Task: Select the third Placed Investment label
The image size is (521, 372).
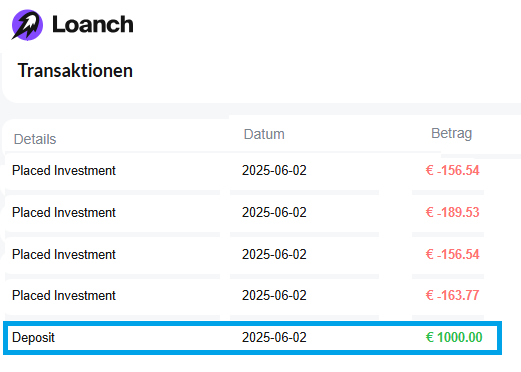Action: click(64, 254)
